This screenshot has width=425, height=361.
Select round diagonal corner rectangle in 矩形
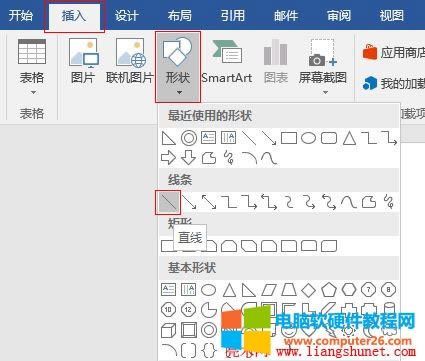point(329,246)
